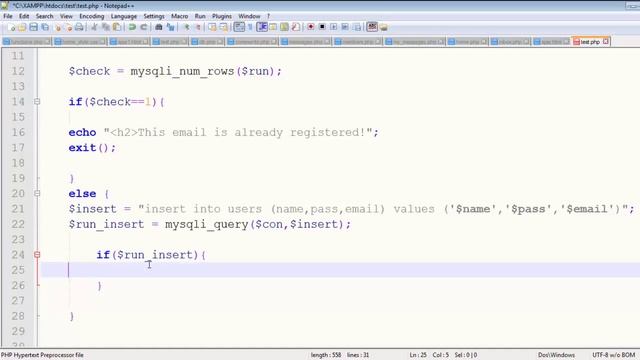Click 'PHP Hypertext Preprocessor file' status text

pyautogui.click(x=42, y=355)
